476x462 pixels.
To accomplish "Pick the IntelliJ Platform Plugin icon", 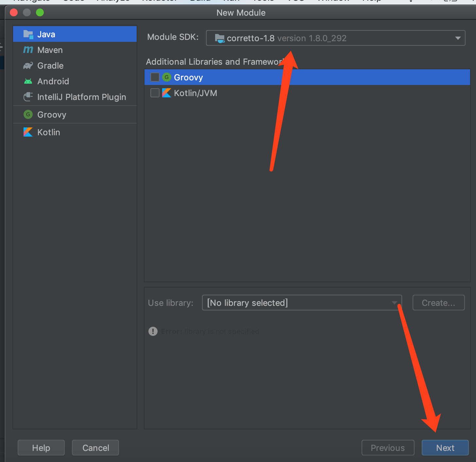I will (28, 97).
